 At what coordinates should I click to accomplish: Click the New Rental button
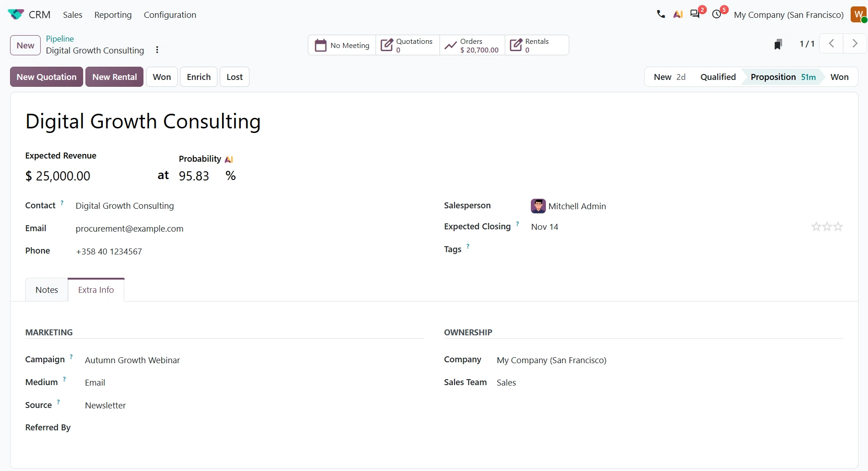115,77
